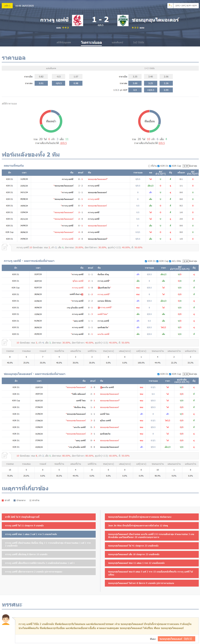Open match count dropdown in Gwangju results section

(x=186, y=261)
